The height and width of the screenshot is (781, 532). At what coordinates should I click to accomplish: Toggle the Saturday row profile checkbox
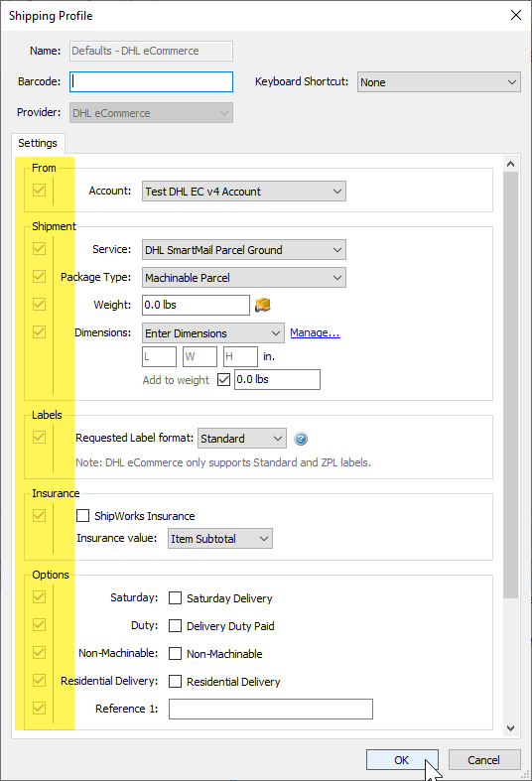(x=39, y=596)
